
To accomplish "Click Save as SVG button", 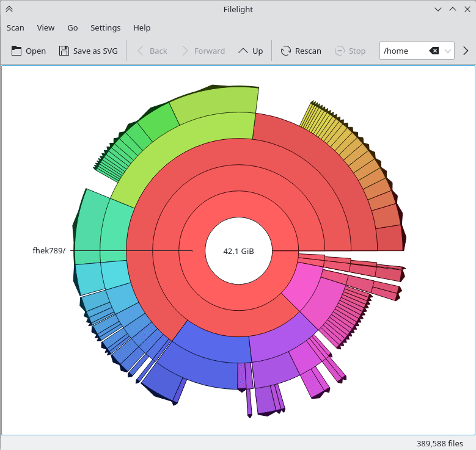I will pos(89,51).
